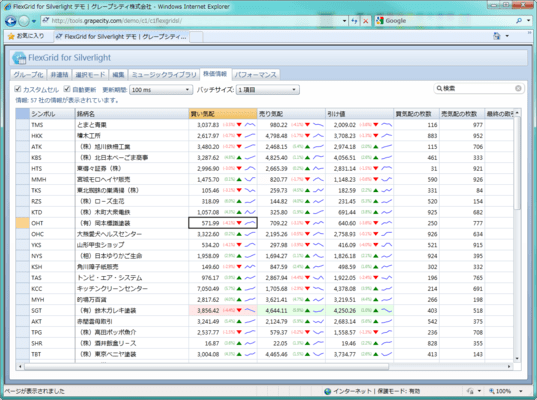
Task: Click the sparkline in MMH ask cell
Action: pyautogui.click(x=318, y=179)
